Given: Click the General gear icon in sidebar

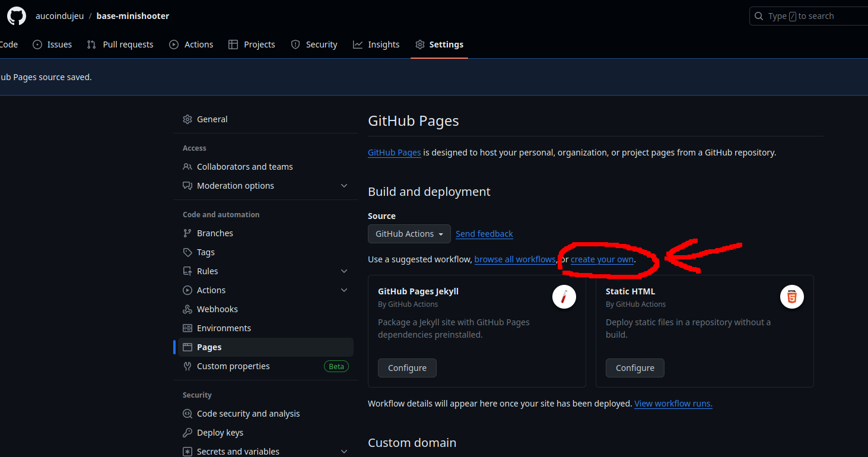Looking at the screenshot, I should tap(187, 119).
